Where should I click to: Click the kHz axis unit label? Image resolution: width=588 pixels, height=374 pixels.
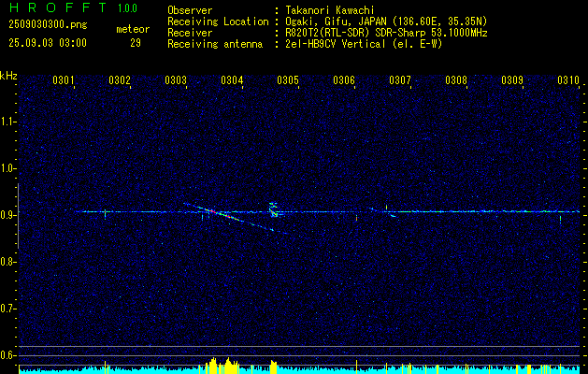[x=8, y=76]
